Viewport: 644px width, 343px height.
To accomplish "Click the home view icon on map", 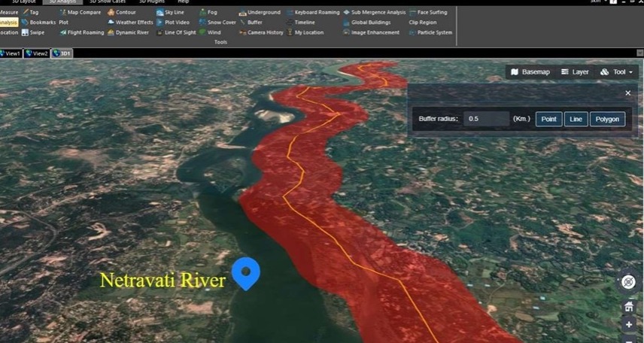I will tap(628, 307).
